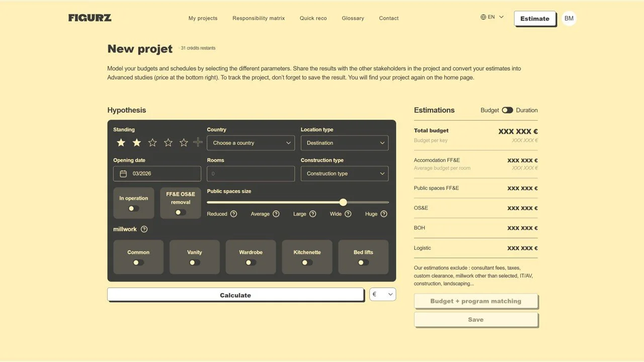The image size is (644, 362).
Task: Click the help icon next to Huge
Action: tap(384, 214)
